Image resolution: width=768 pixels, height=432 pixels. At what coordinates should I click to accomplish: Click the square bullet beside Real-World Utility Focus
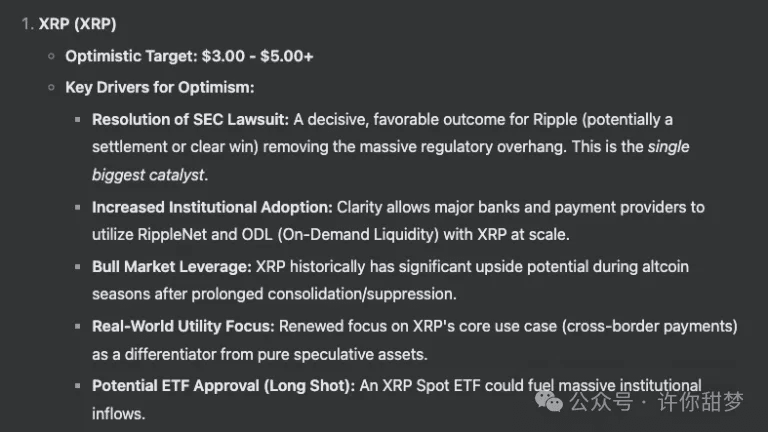point(77,326)
